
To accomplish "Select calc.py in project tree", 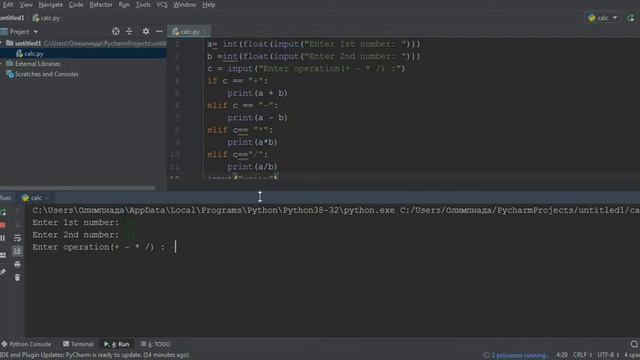I will (33, 53).
